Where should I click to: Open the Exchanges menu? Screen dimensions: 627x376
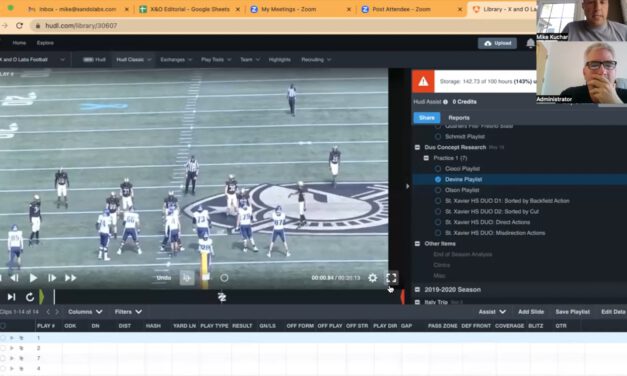click(176, 60)
